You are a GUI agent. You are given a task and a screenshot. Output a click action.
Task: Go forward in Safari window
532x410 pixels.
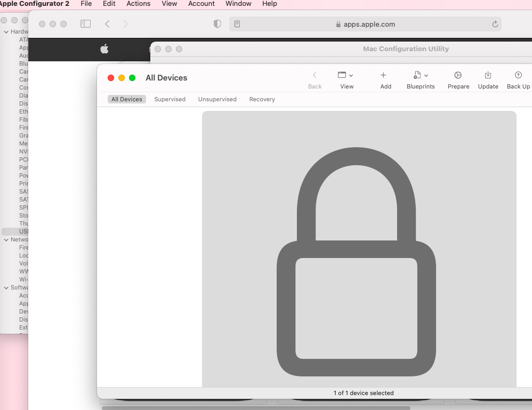click(125, 24)
